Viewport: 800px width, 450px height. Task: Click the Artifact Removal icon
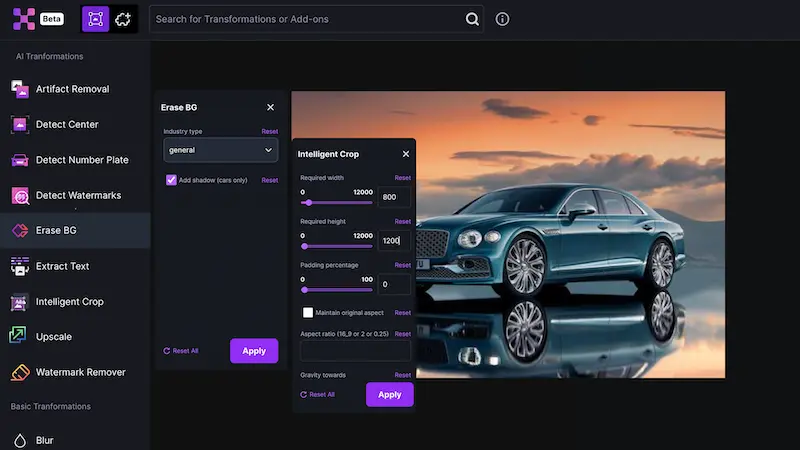pyautogui.click(x=20, y=89)
